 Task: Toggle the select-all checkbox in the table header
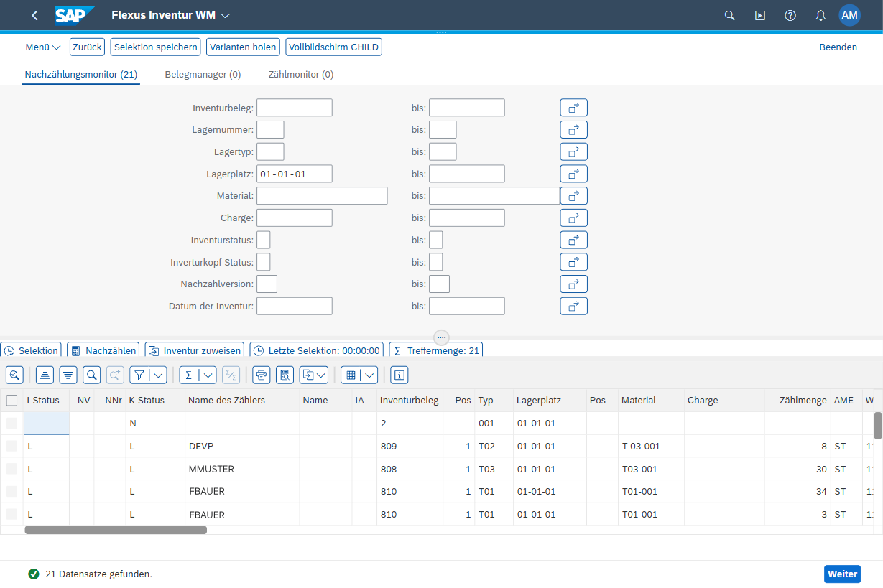tap(11, 400)
